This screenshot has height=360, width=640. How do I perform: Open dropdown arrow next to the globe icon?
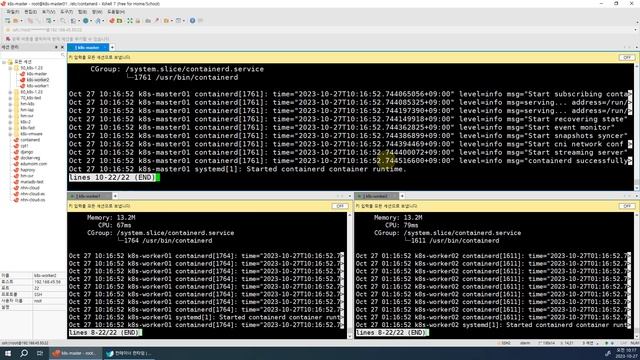click(x=91, y=20)
